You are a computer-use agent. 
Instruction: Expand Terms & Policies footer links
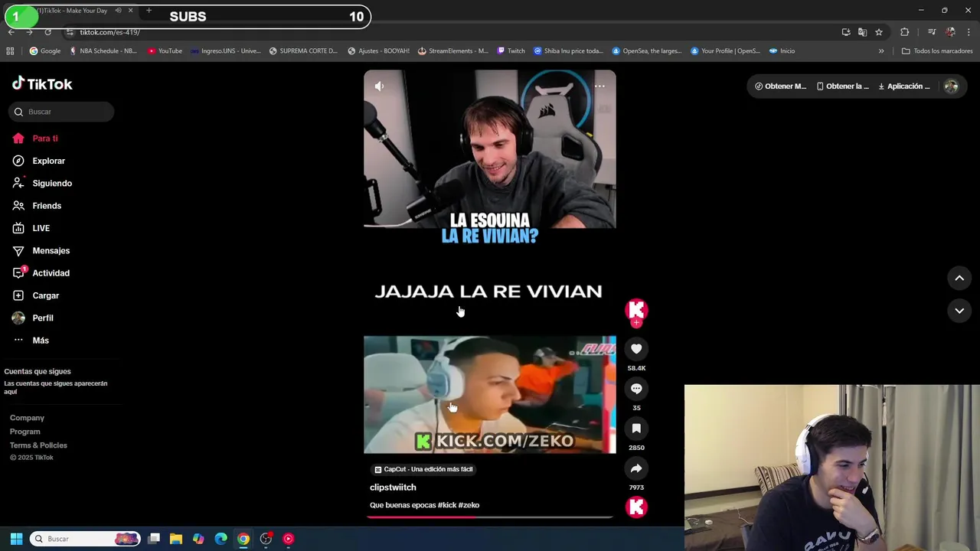38,445
